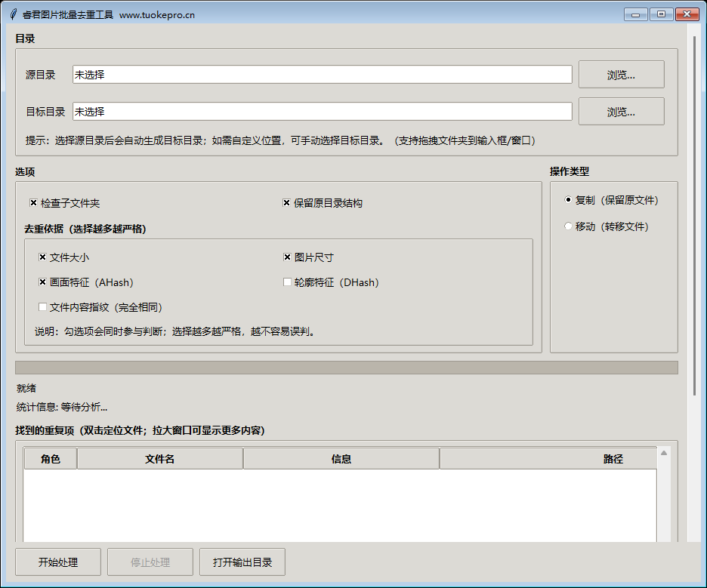Sort by the 信息 column header

341,459
